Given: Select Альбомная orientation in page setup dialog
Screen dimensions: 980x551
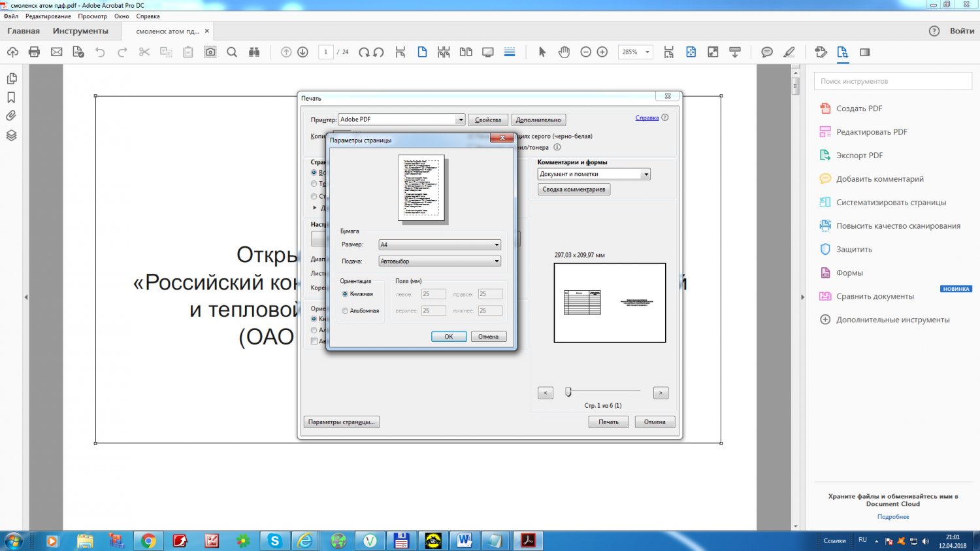Looking at the screenshot, I should 361,310.
